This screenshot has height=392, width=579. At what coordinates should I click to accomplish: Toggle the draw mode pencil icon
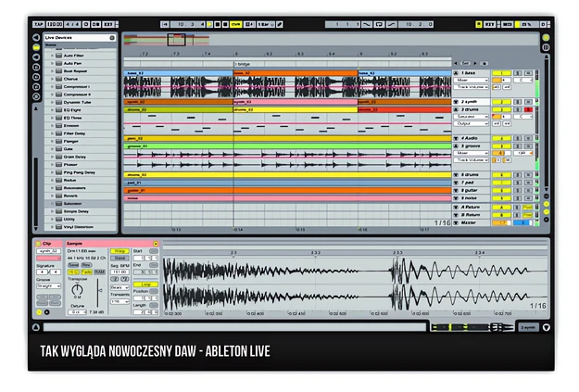point(280,24)
